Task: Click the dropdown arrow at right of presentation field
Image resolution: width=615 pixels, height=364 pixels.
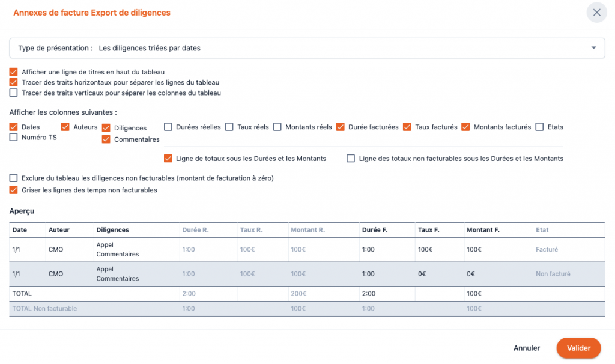Action: [593, 48]
